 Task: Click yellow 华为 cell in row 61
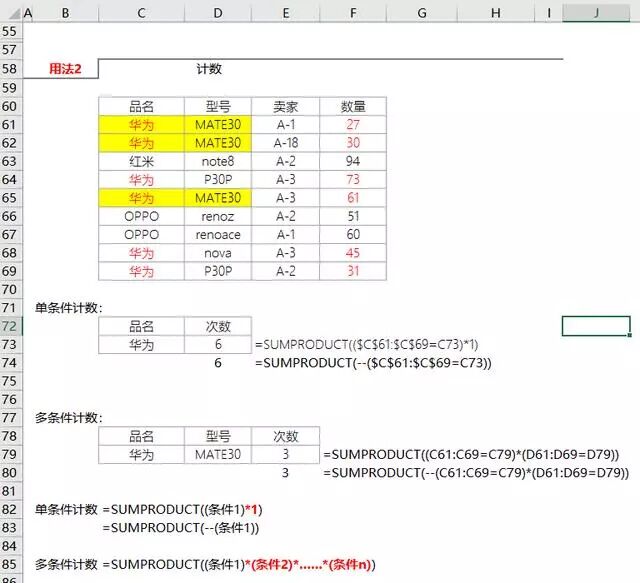(141, 125)
